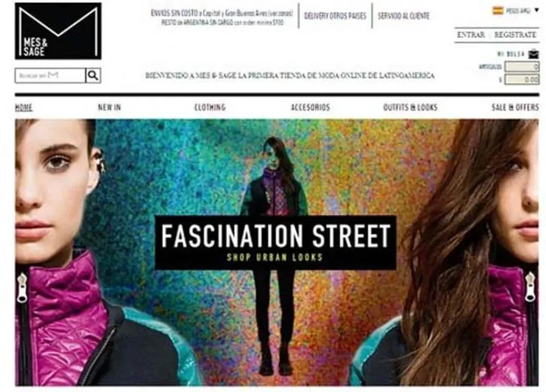Click the Fascination Street banner title
546x392 pixels.
point(275,236)
